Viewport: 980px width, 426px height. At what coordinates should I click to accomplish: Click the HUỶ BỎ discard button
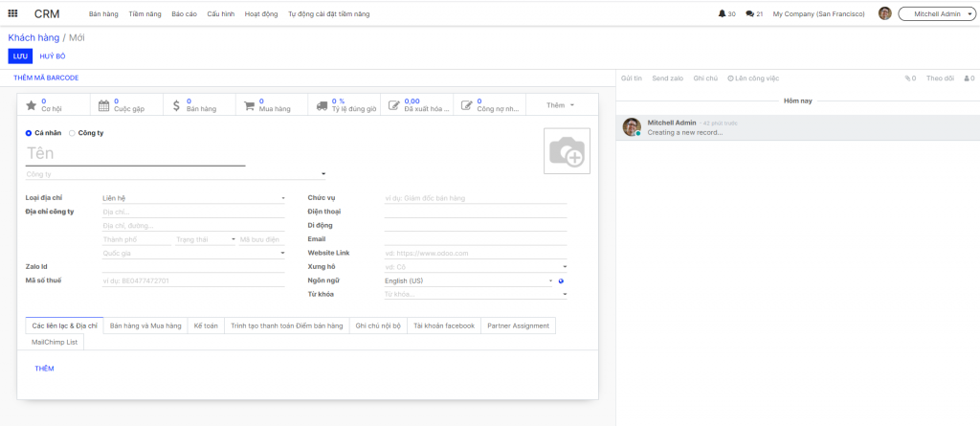pyautogui.click(x=53, y=56)
